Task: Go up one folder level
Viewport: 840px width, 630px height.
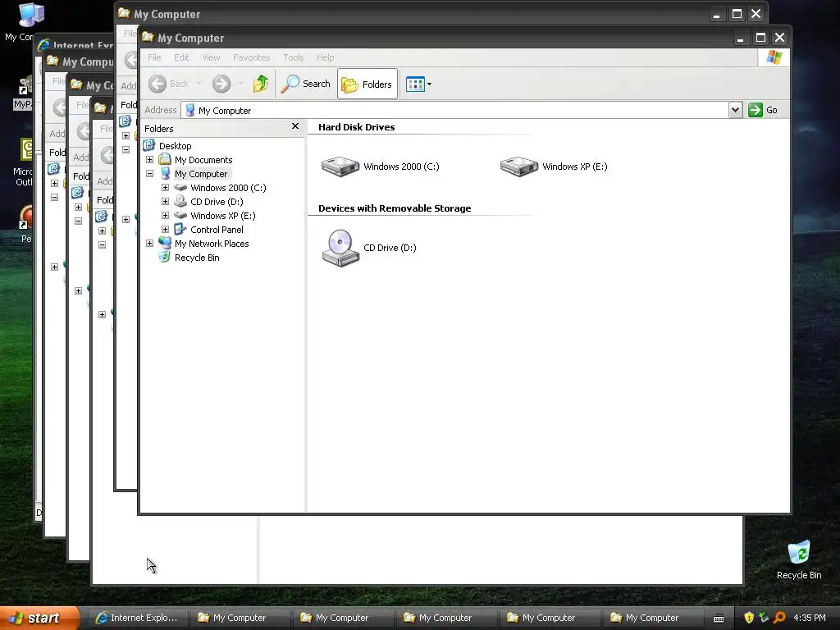Action: pyautogui.click(x=261, y=84)
